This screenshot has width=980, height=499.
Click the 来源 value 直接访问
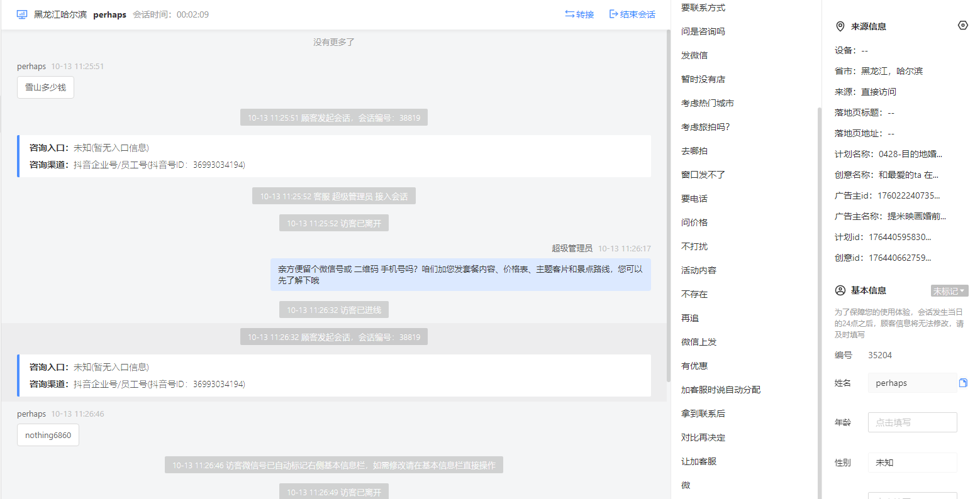pyautogui.click(x=879, y=92)
